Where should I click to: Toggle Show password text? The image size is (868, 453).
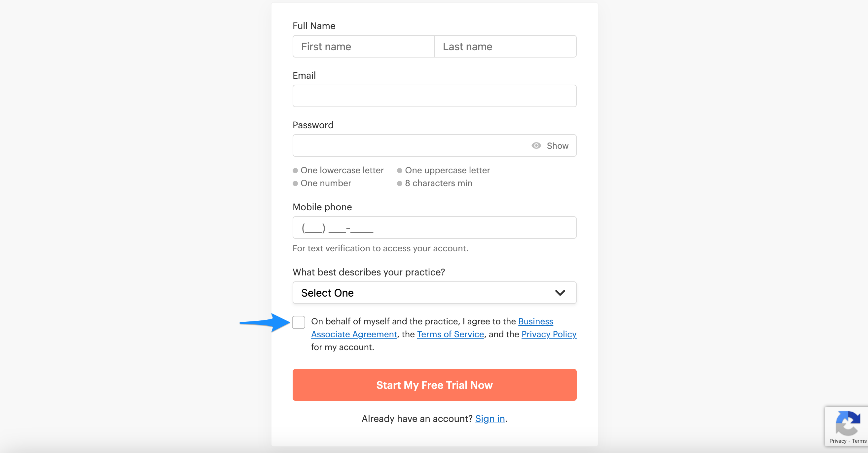pos(557,146)
